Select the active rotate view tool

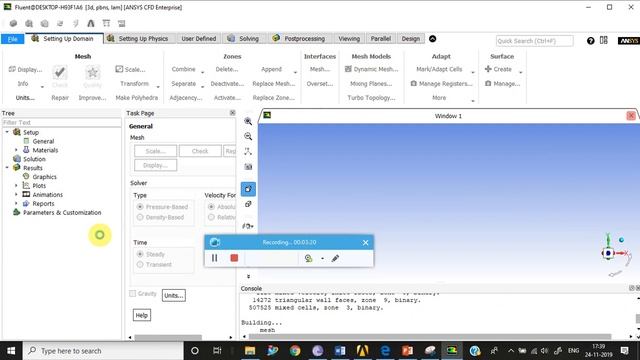click(x=248, y=189)
